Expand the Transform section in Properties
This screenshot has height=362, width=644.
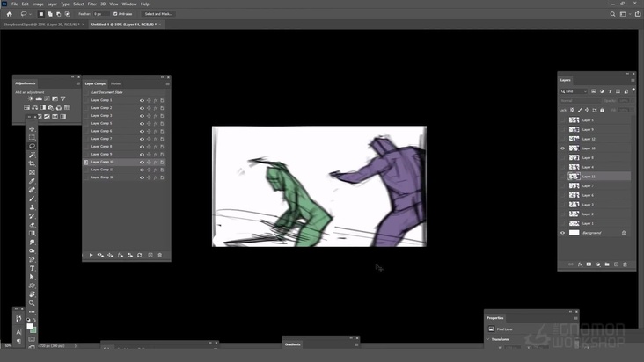(498, 337)
